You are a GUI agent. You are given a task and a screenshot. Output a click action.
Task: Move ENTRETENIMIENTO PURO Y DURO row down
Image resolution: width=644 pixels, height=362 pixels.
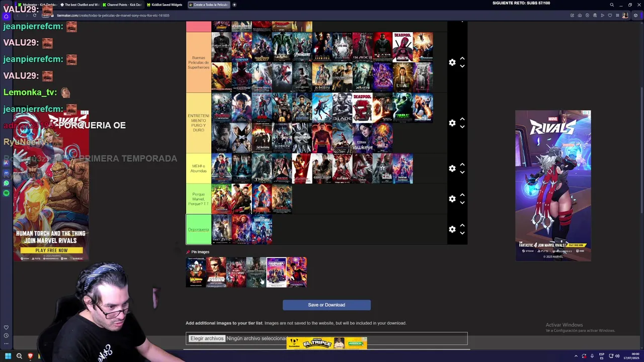tap(462, 127)
